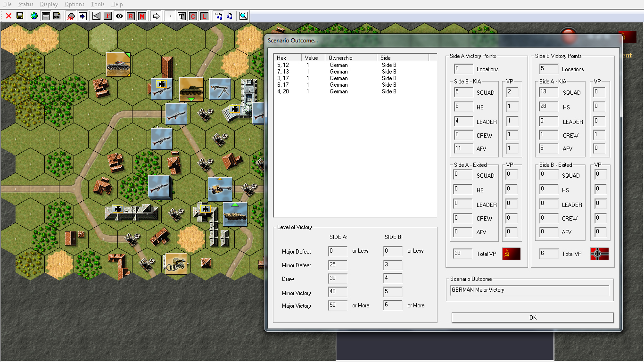Viewport: 644px width, 362px height.
Task: Open the File menu
Action: pos(8,4)
